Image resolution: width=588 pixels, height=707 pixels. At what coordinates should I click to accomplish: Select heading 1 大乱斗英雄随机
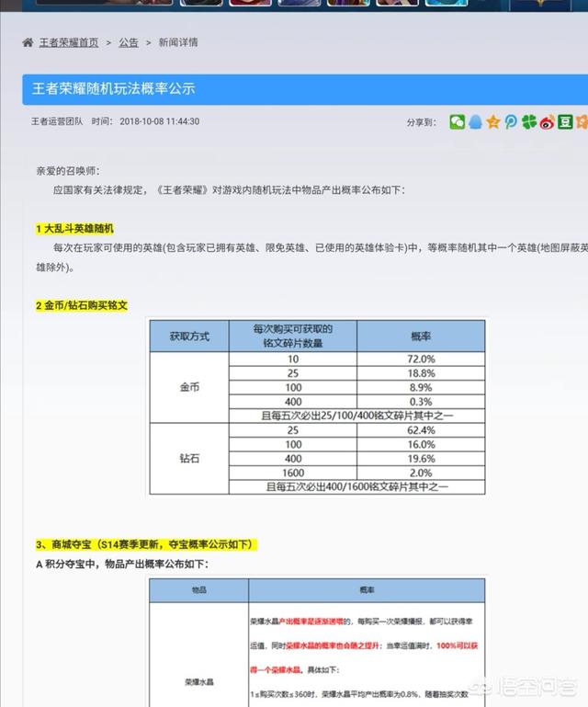(74, 229)
